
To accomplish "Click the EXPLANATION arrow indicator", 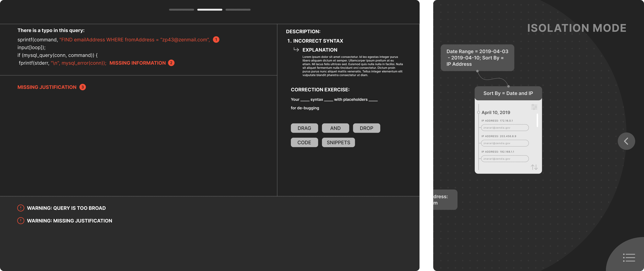I will tap(296, 49).
